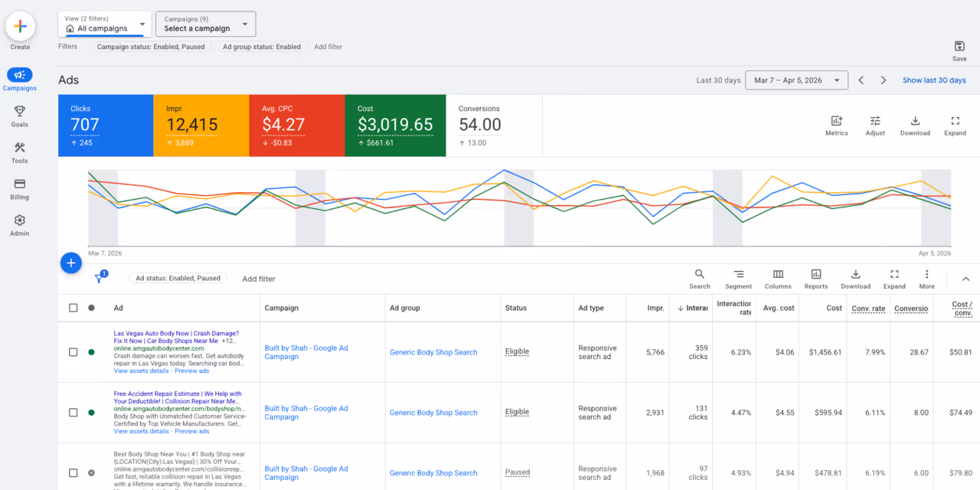Expand the ads table view
Image resolution: width=980 pixels, height=490 pixels.
894,279
